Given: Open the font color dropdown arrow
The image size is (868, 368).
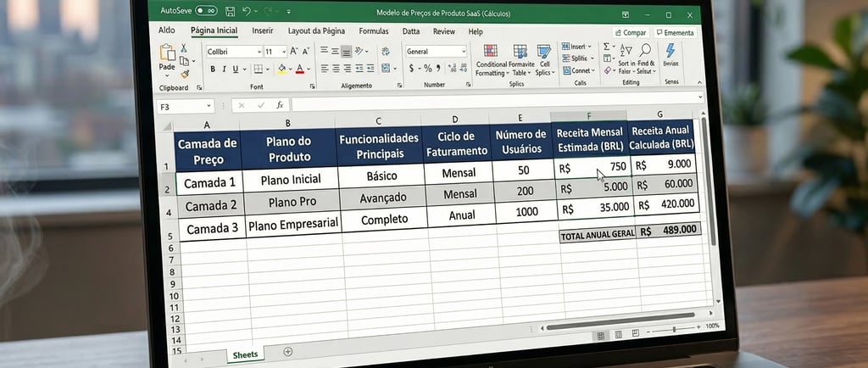Looking at the screenshot, I should (x=309, y=70).
